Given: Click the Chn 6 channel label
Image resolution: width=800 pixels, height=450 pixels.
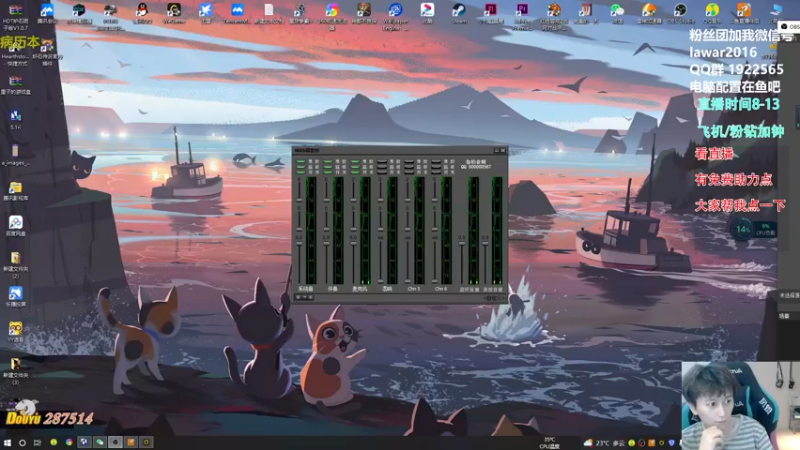Looking at the screenshot, I should click(x=441, y=289).
